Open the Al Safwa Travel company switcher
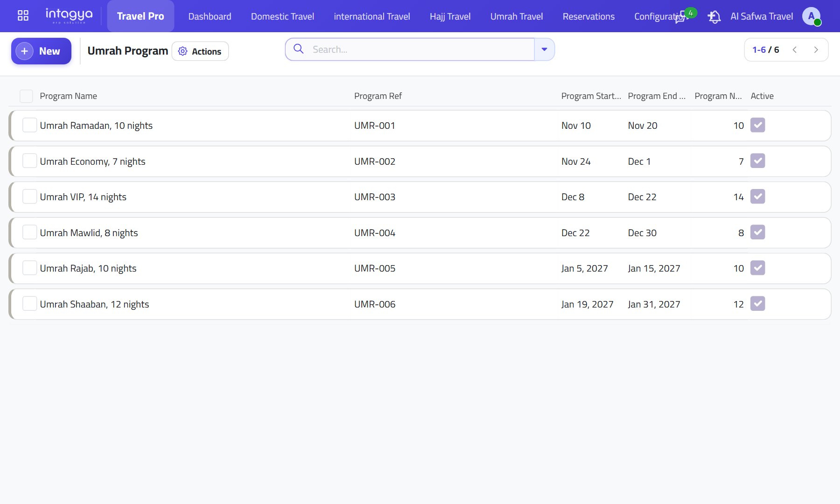 [x=762, y=16]
